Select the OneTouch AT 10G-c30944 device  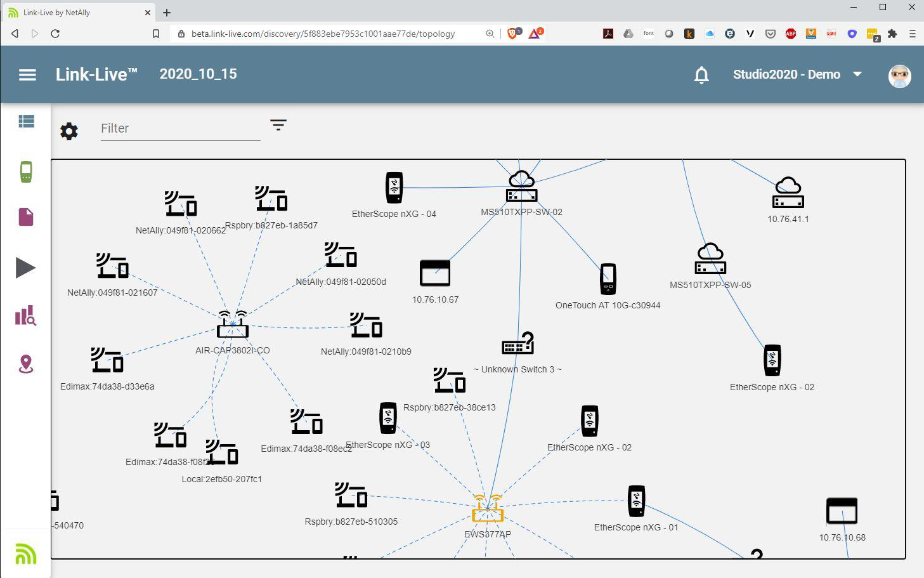[x=608, y=279]
